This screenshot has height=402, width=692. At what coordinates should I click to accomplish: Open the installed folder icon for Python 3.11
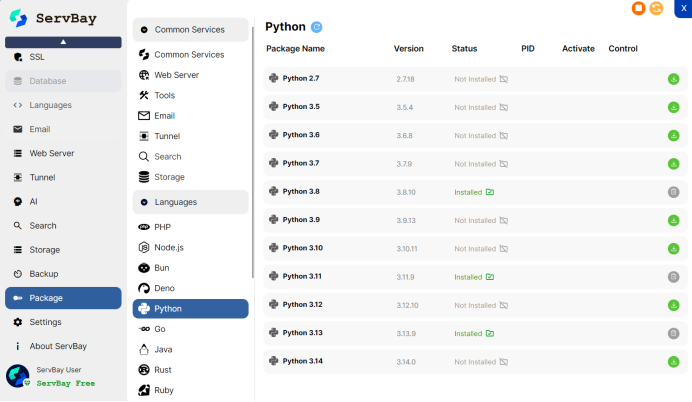pos(490,277)
